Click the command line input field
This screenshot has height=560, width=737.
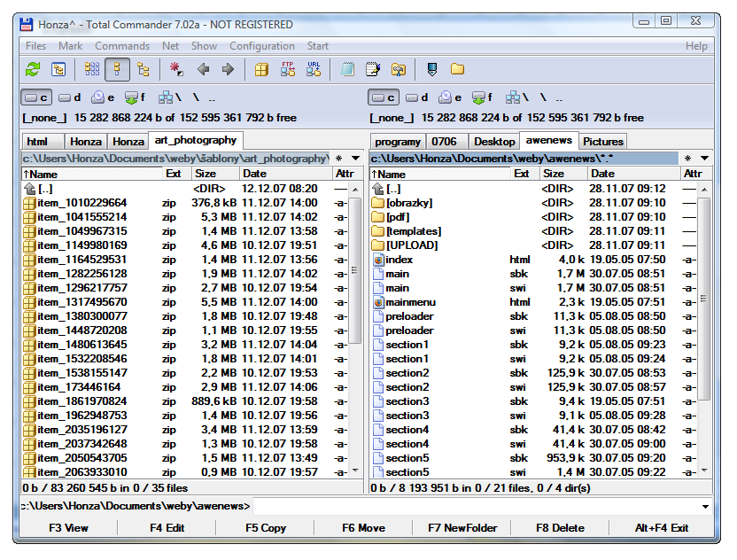(475, 507)
